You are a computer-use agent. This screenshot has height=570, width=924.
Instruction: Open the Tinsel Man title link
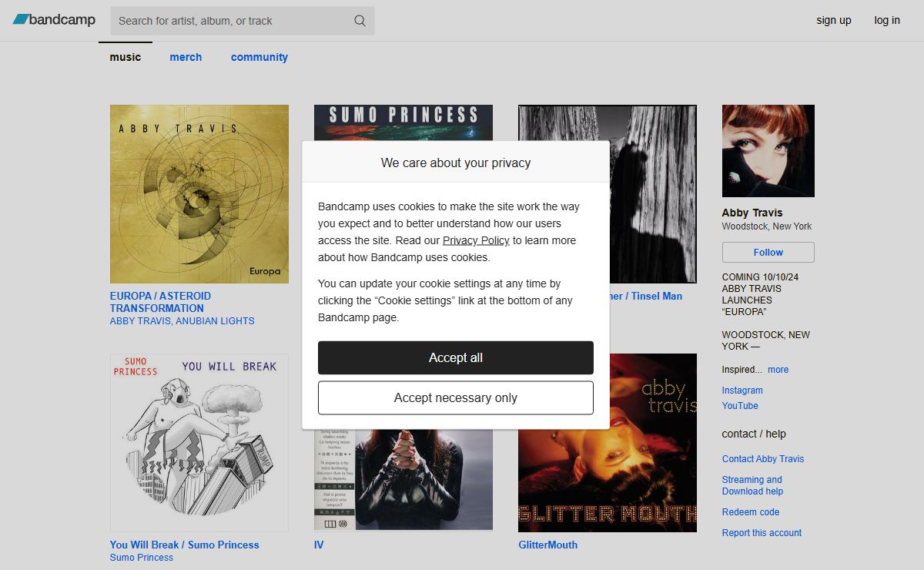click(646, 296)
